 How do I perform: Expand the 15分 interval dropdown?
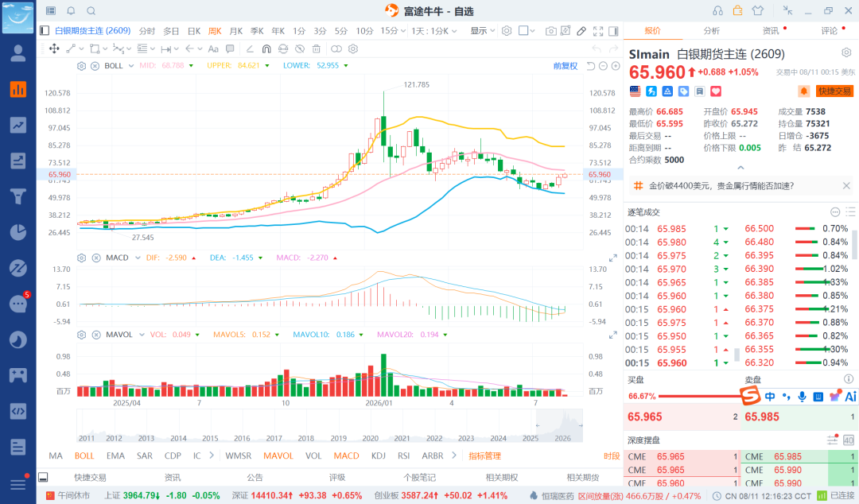(394, 31)
